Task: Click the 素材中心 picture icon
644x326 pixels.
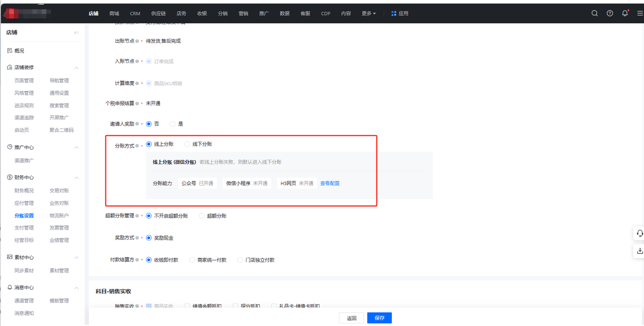Action: (x=10, y=257)
